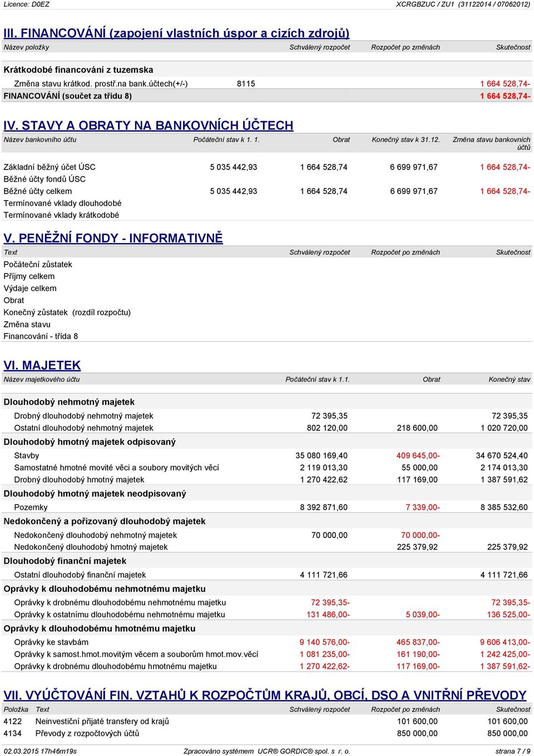Click 'Drobný dlouhodobý hmotný majetek' row label
The image size is (534, 756).
point(79,480)
